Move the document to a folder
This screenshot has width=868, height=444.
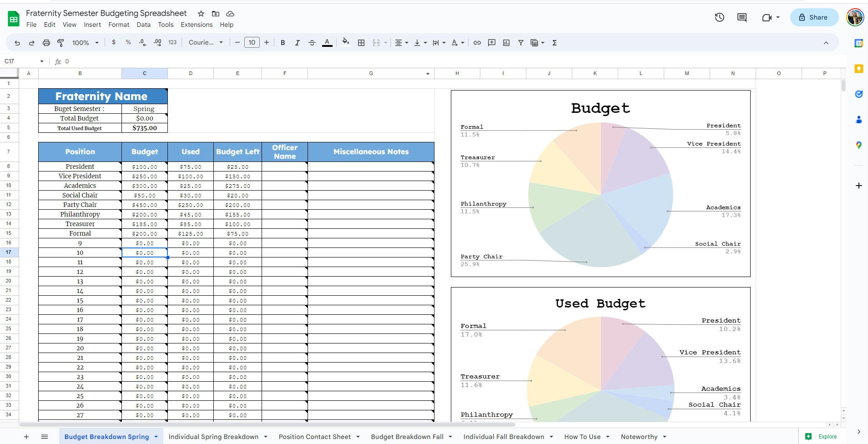[216, 14]
